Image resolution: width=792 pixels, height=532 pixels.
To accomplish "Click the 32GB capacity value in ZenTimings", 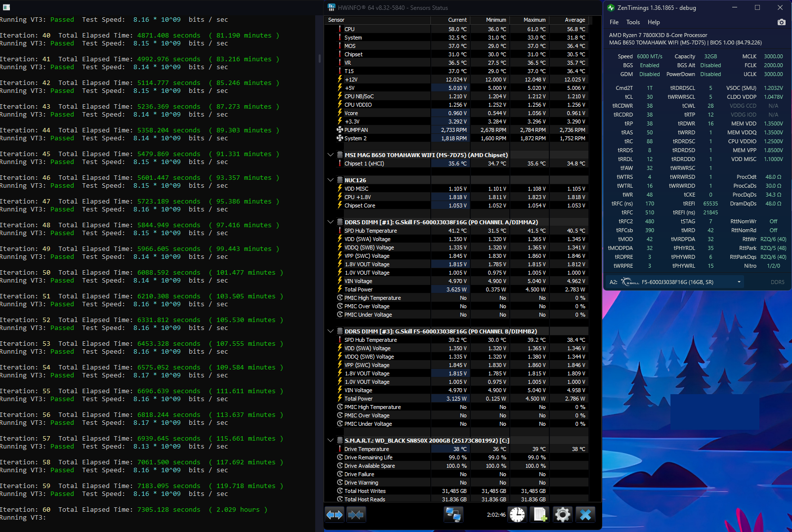I will [710, 56].
